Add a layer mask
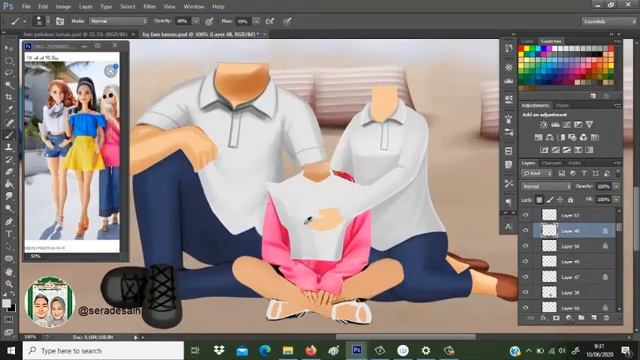 556,318
